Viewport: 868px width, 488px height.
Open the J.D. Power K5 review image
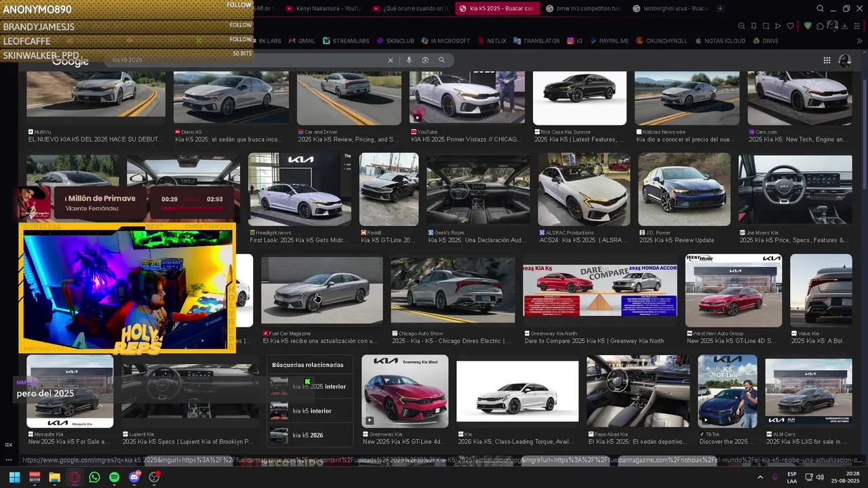pyautogui.click(x=684, y=189)
